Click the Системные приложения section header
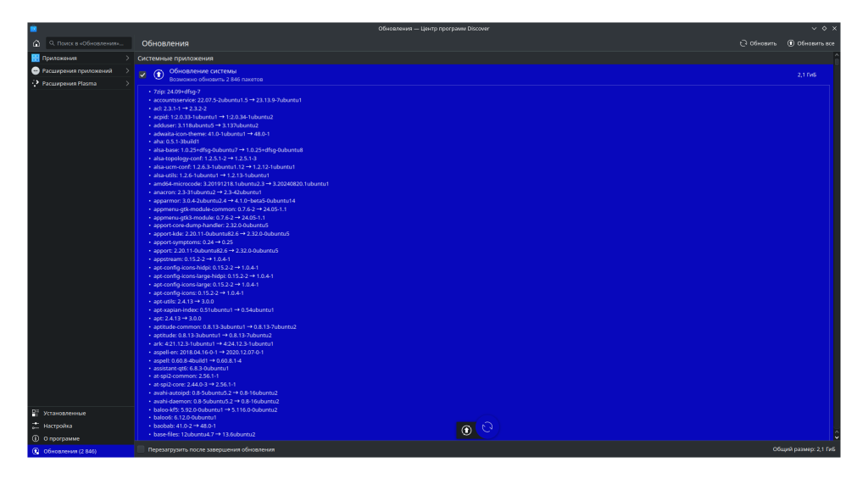Image resolution: width=868 pixels, height=490 pixels. pos(175,58)
